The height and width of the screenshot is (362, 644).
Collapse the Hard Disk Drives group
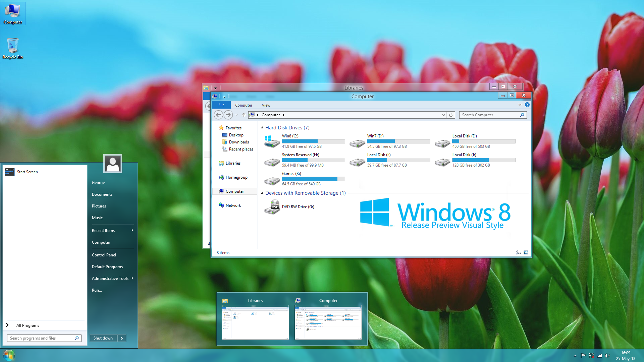(x=262, y=128)
